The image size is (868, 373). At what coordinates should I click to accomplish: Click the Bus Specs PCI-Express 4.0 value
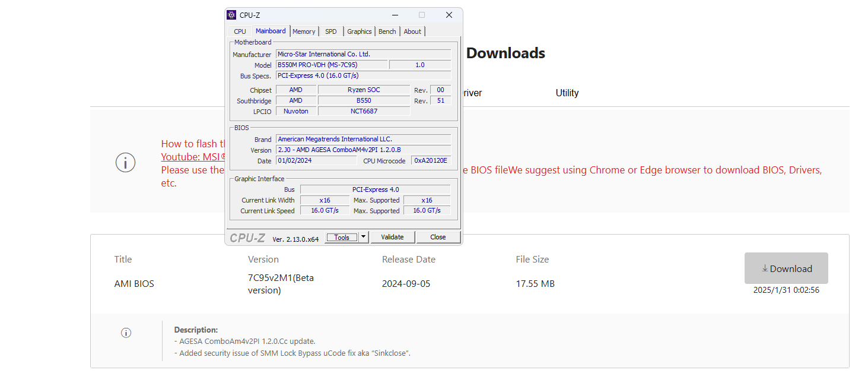(x=363, y=75)
